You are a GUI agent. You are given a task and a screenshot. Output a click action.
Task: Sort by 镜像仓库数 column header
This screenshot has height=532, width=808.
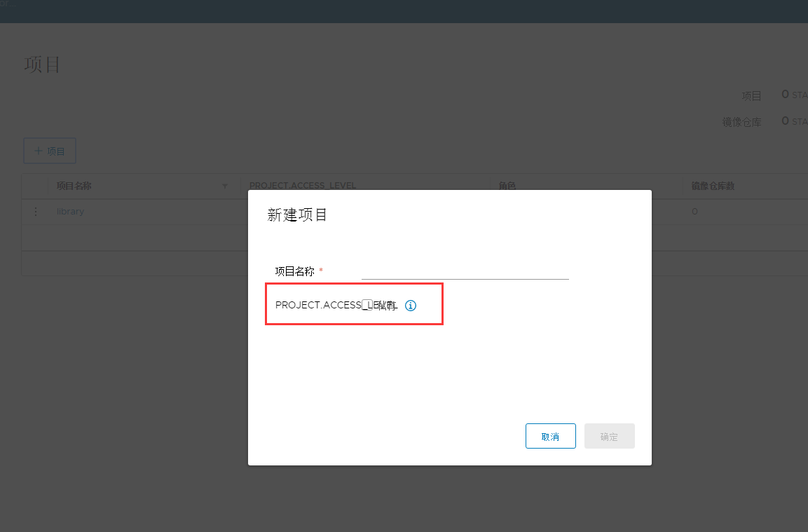[x=713, y=186]
